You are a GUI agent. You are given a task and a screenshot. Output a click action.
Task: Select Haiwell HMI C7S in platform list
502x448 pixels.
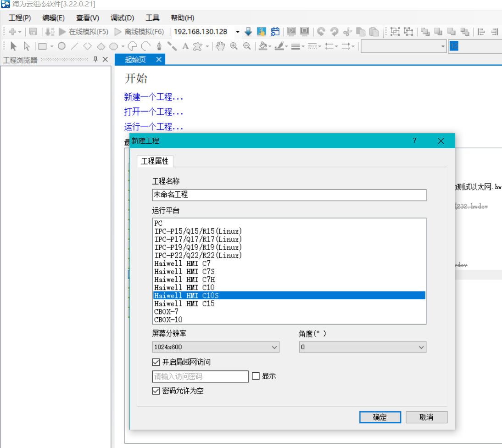tap(289, 272)
